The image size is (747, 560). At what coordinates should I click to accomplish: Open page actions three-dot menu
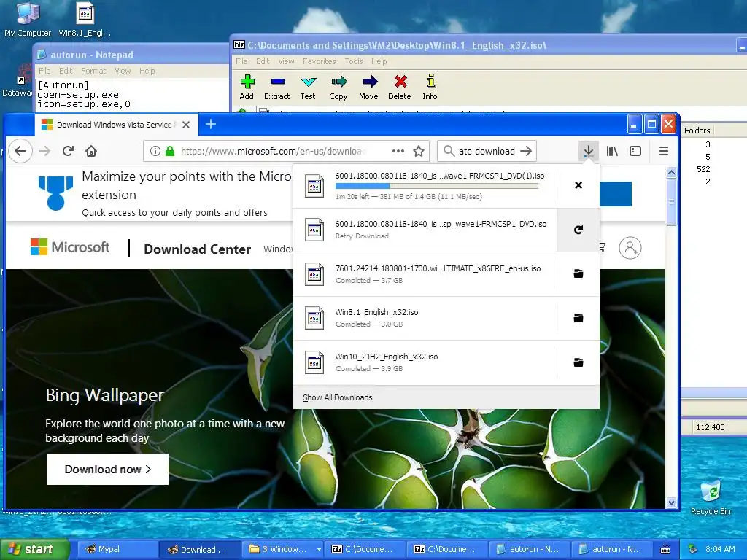(x=398, y=152)
